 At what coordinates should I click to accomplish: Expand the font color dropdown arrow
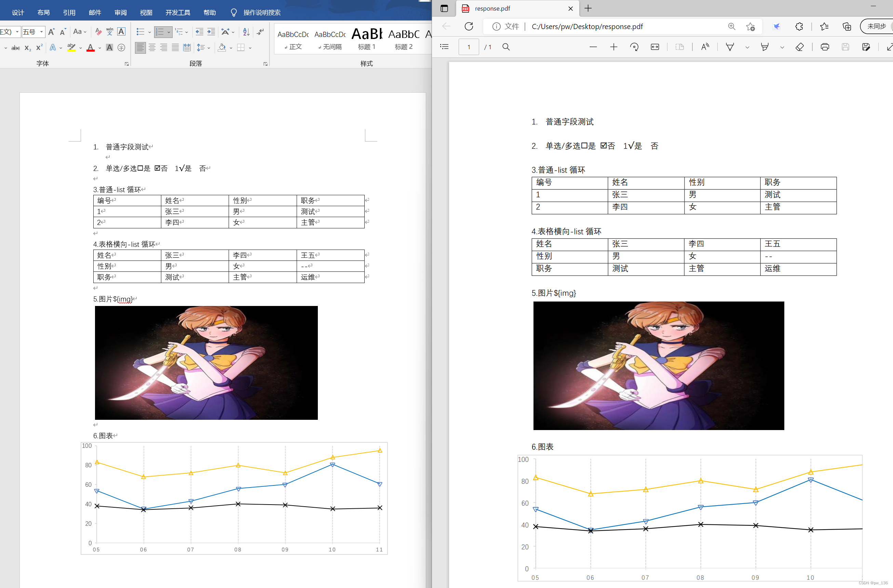tap(99, 48)
